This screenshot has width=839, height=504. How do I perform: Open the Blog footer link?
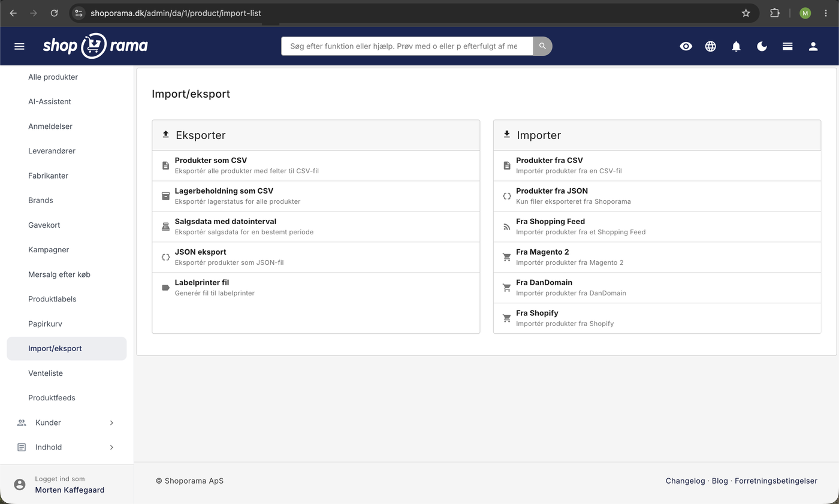pyautogui.click(x=720, y=481)
